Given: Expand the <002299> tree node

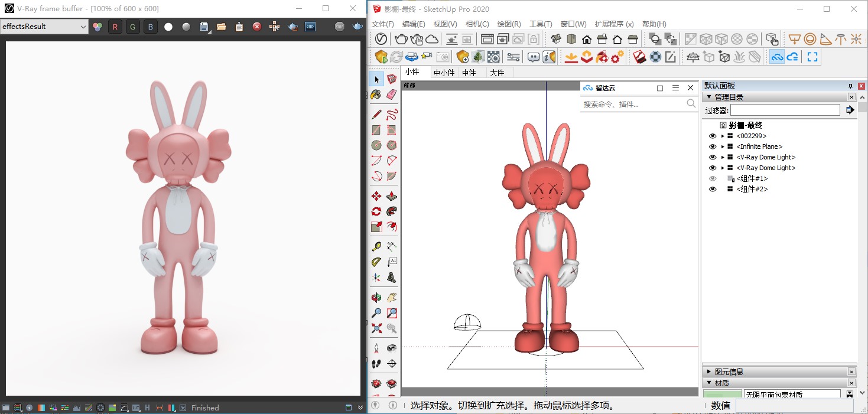Looking at the screenshot, I should pyautogui.click(x=722, y=136).
